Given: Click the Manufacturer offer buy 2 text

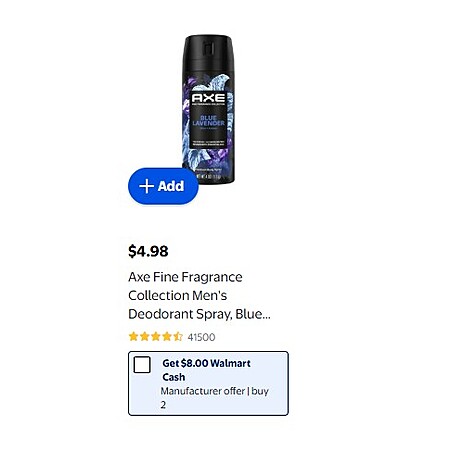Looking at the screenshot, I should point(214,398).
